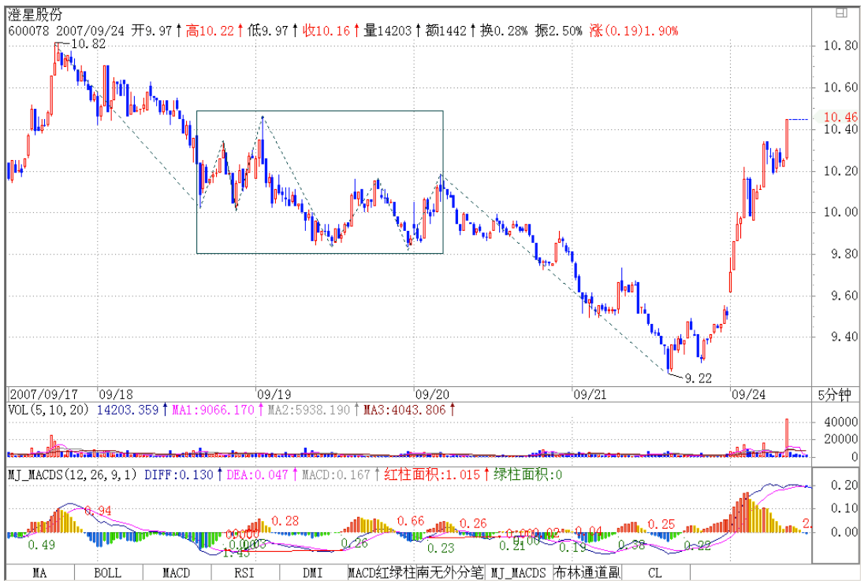Click the 0.28 red area label in MACD
This screenshot has height=588, width=868.
[285, 521]
